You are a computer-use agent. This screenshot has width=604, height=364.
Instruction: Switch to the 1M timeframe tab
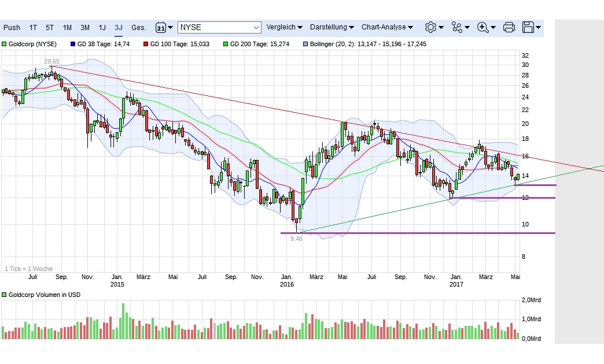pyautogui.click(x=67, y=27)
